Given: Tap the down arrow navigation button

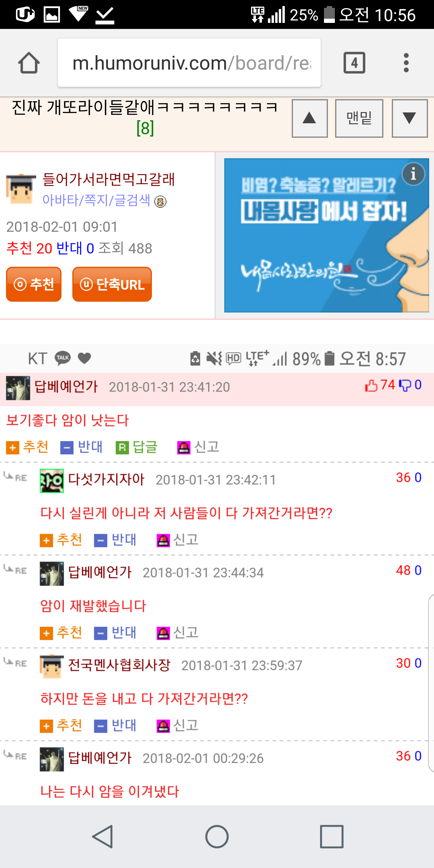Looking at the screenshot, I should pos(409,118).
